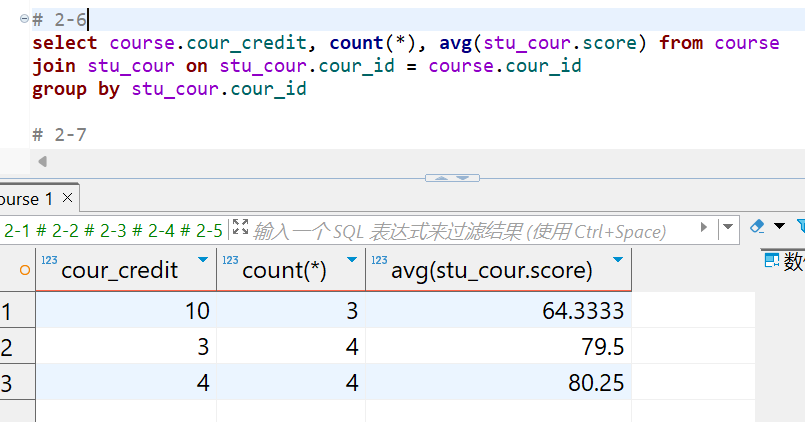Viewport: 805px width, 422px height.
Task: Click the avg(stu_cour.score) column header
Action: (x=490, y=270)
